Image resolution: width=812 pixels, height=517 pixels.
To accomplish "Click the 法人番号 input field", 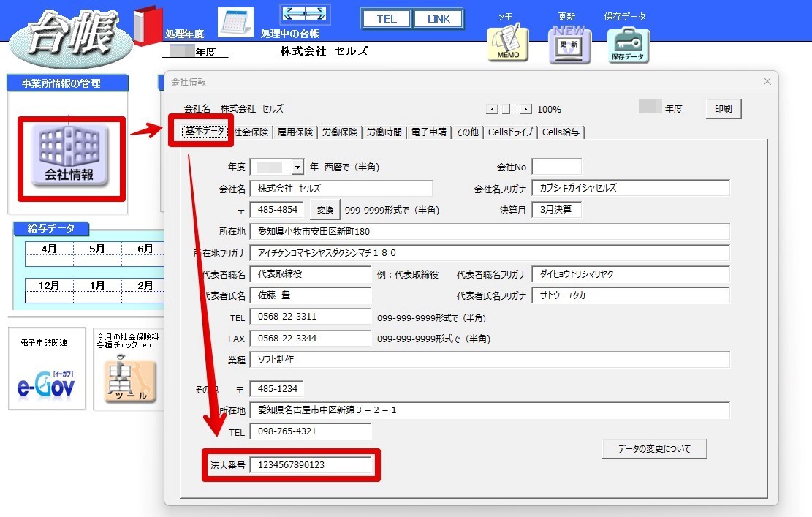I will pos(310,464).
